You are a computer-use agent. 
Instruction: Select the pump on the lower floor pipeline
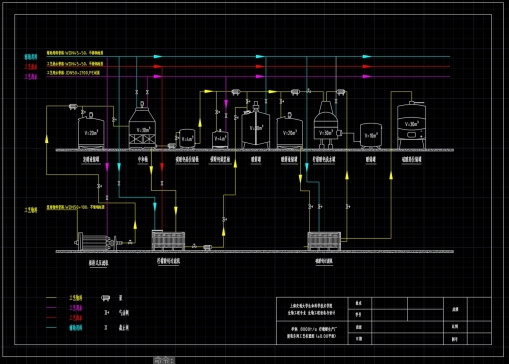[x=207, y=247]
